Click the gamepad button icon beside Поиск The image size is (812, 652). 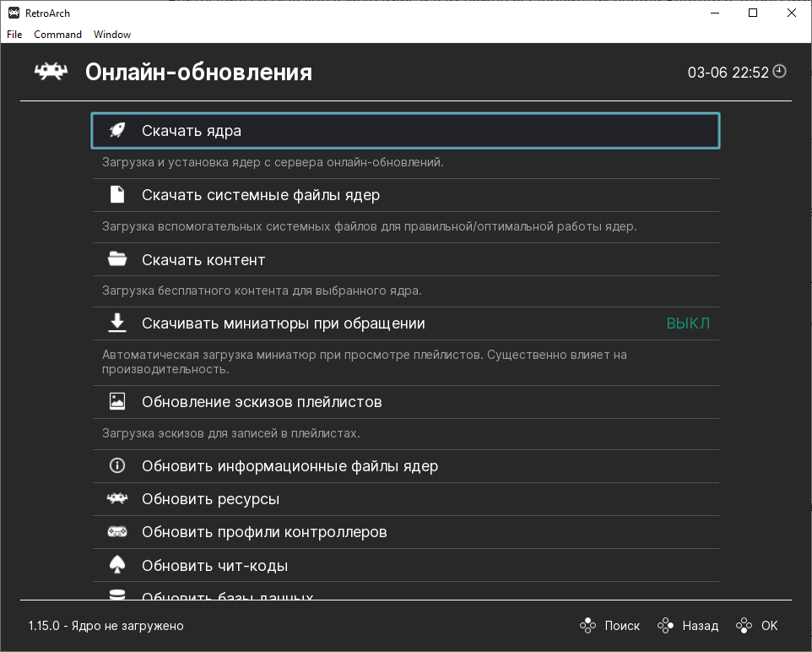tap(587, 626)
